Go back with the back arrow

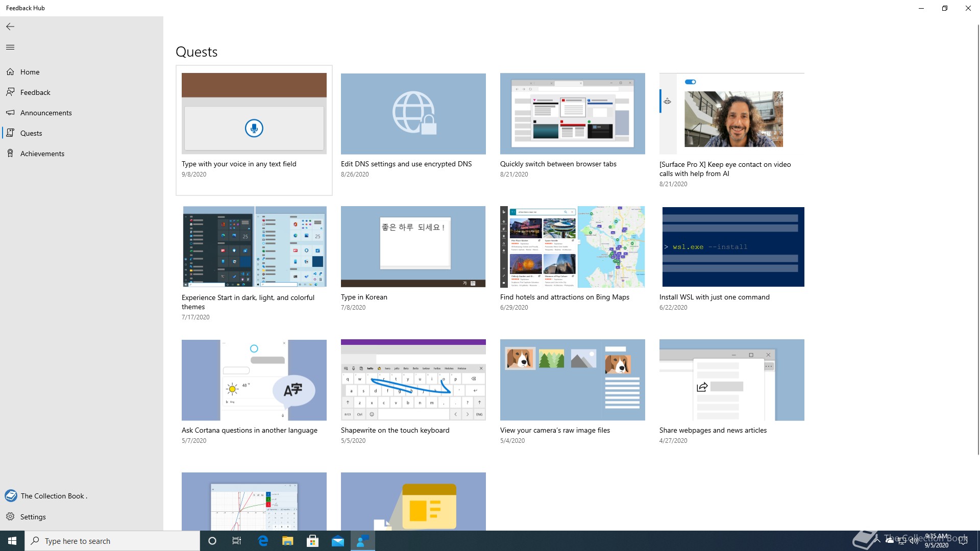pos(10,27)
